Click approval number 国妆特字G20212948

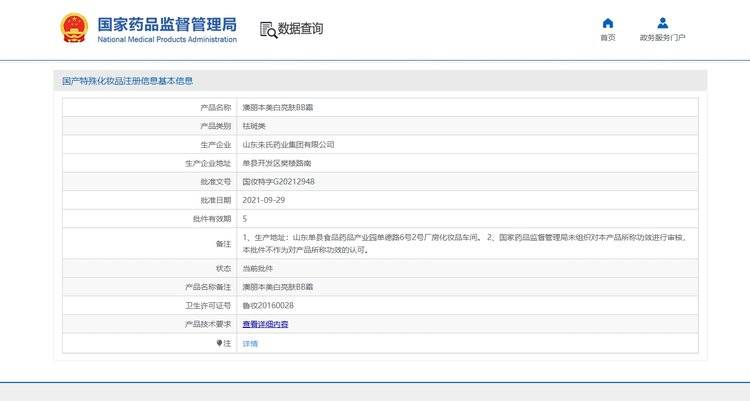pos(278,182)
